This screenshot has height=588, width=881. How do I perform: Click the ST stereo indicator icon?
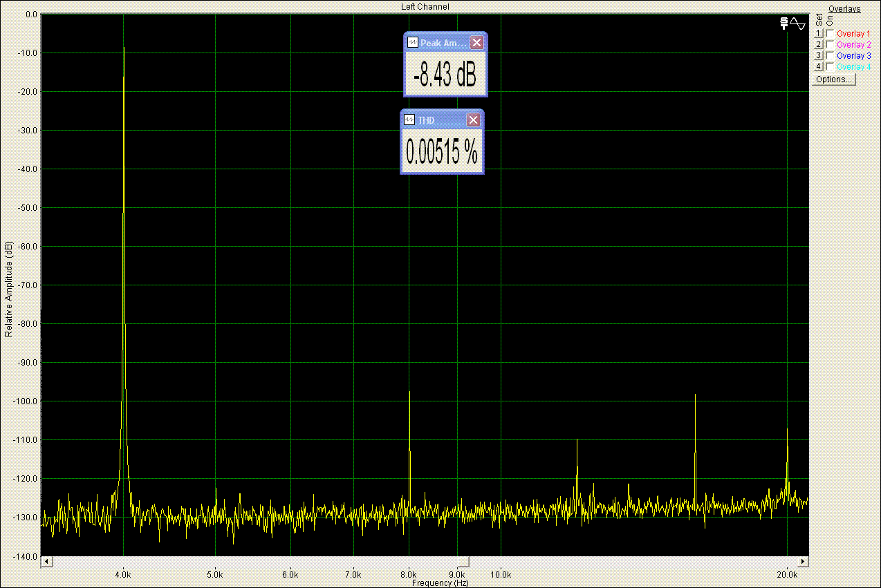click(783, 23)
